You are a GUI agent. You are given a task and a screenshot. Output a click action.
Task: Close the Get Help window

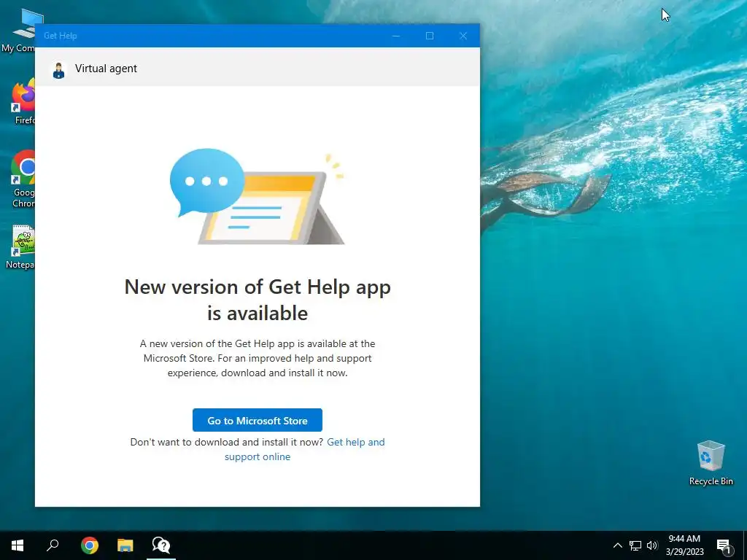pyautogui.click(x=463, y=36)
